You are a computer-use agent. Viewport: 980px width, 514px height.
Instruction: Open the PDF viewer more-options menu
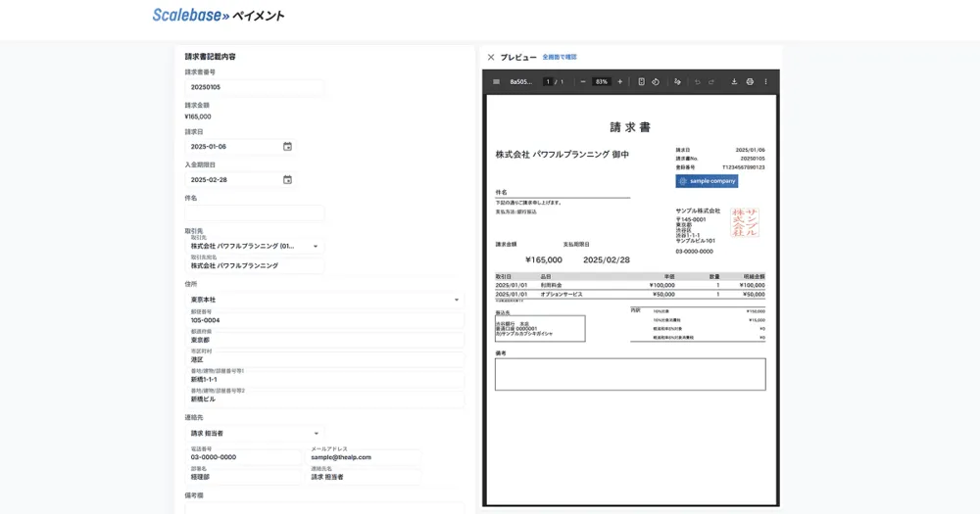(766, 81)
